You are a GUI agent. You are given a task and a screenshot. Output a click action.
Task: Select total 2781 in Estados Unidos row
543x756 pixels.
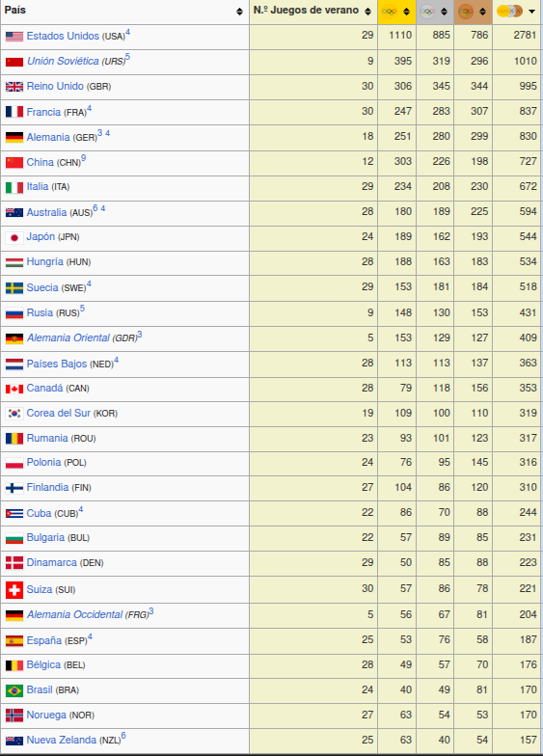[x=525, y=35]
